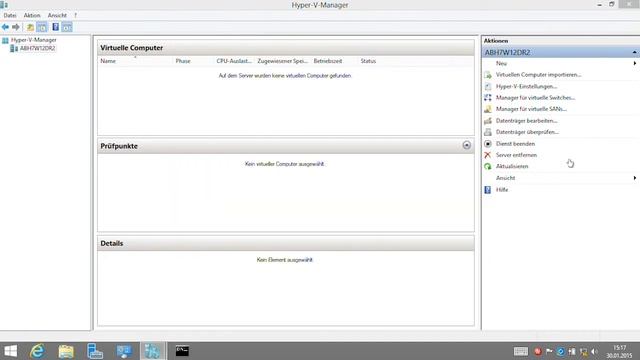This screenshot has width=640, height=360.
Task: Open Hyper-V-Einstellungen...
Action: 526,87
